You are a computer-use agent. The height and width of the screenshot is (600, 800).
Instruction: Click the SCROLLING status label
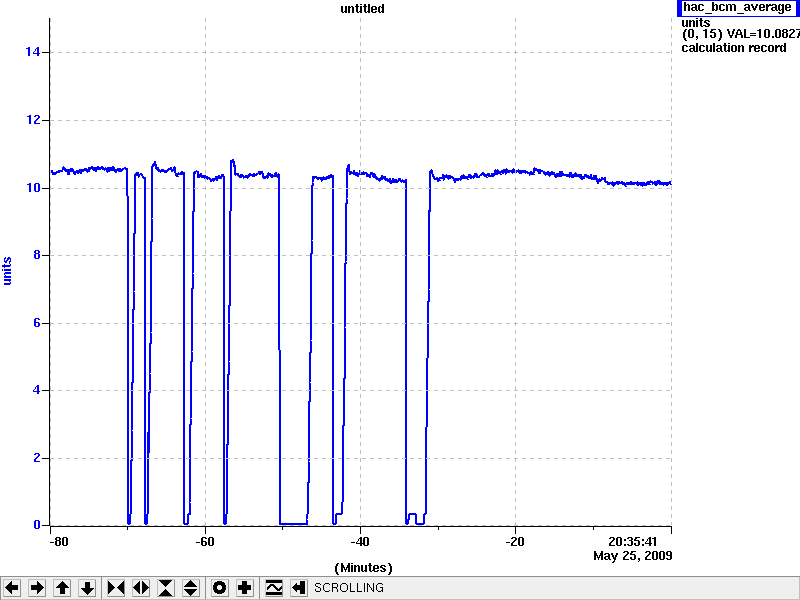tap(349, 588)
